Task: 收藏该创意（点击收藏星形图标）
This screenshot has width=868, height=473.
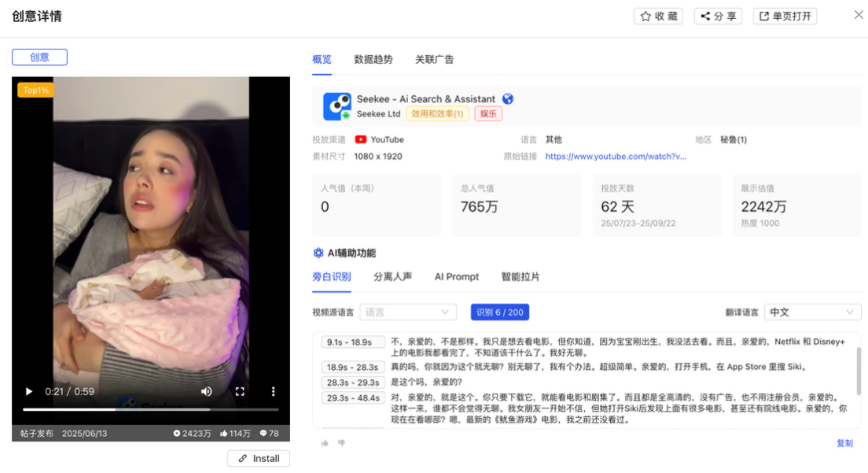Action: (x=645, y=15)
